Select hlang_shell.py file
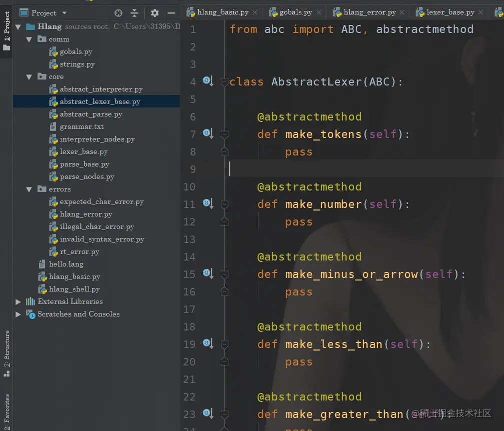Viewport: 504px width, 431px height. 74,289
